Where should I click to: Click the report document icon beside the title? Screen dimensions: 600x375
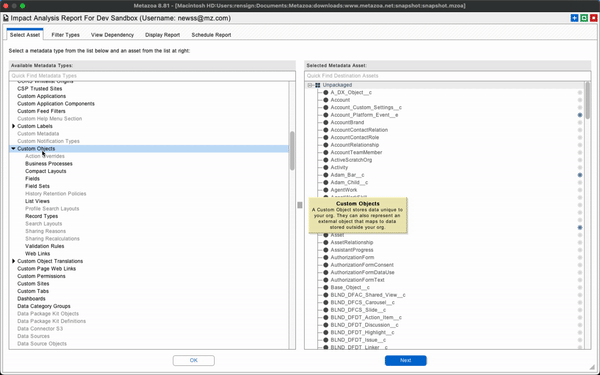[x=6, y=18]
